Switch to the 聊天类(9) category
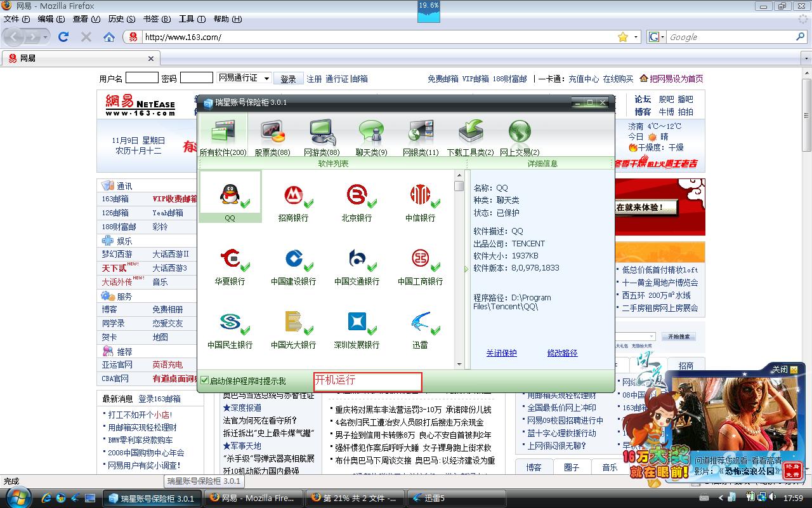This screenshot has width=812, height=508. [371, 137]
